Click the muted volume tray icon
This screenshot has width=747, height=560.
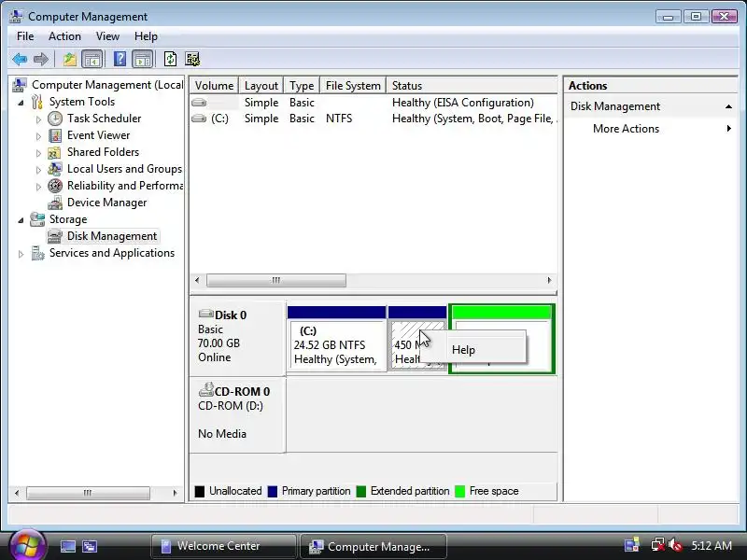(x=675, y=545)
